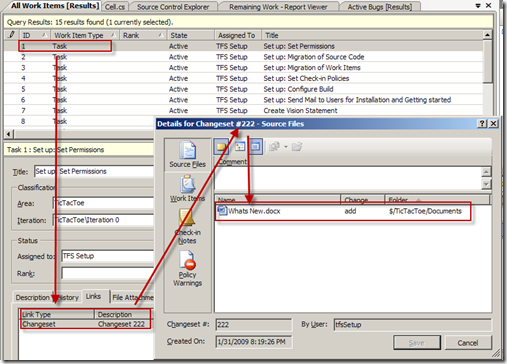The width and height of the screenshot is (507, 364).
Task: Select row 'Set up: Set Permissions'
Action: [243, 46]
